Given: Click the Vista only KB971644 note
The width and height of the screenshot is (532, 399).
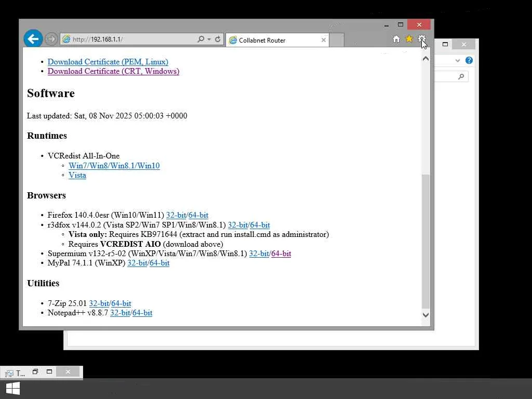Looking at the screenshot, I should [x=198, y=234].
